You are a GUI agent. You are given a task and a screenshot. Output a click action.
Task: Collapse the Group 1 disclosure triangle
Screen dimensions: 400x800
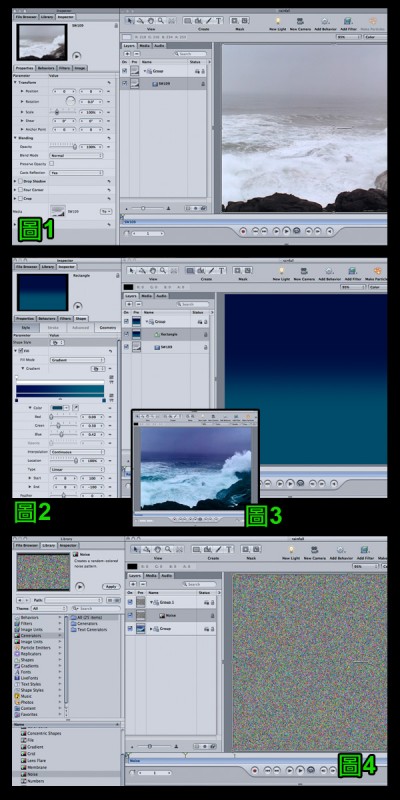pos(151,602)
